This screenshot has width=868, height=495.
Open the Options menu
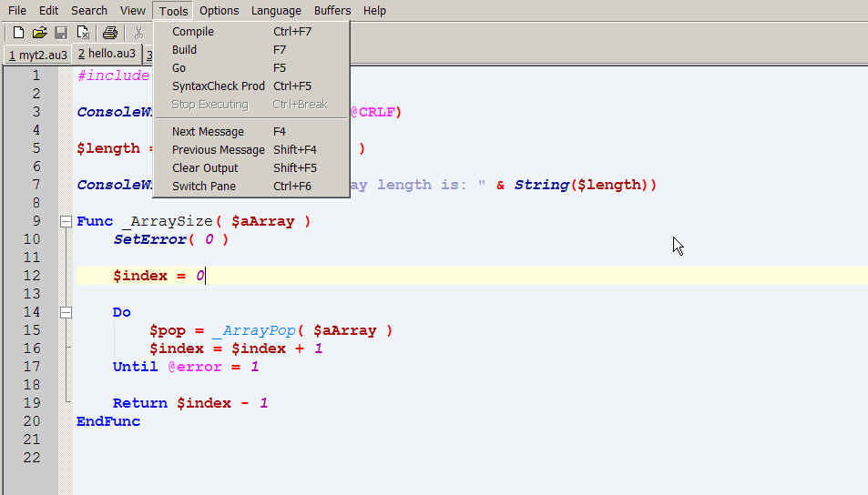click(x=220, y=11)
